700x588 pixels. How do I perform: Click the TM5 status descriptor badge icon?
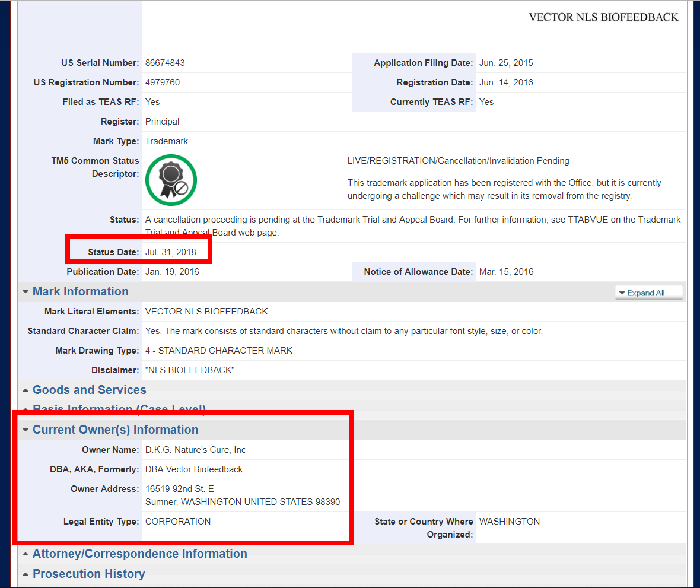(171, 180)
